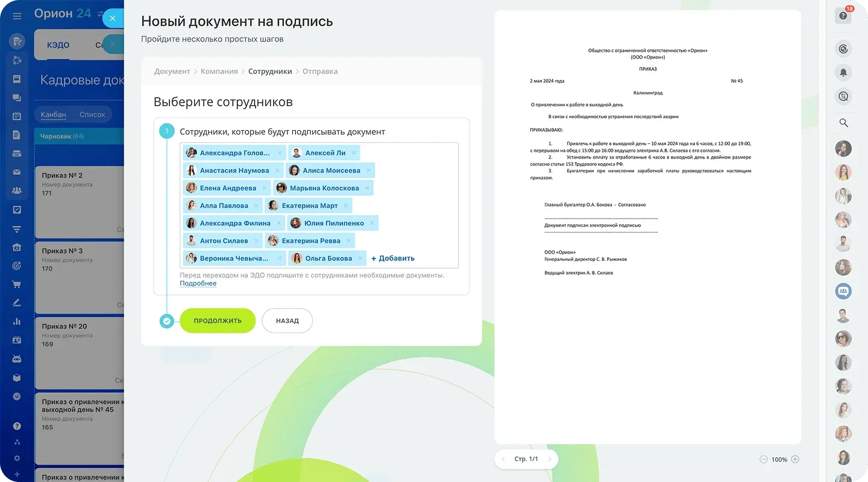Open help panel showing 18 badge

pos(843,15)
